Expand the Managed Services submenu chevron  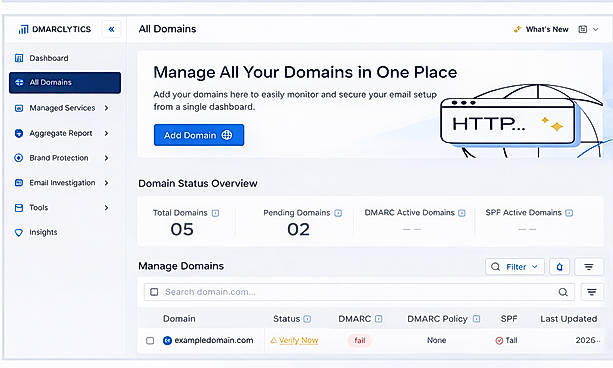[106, 108]
